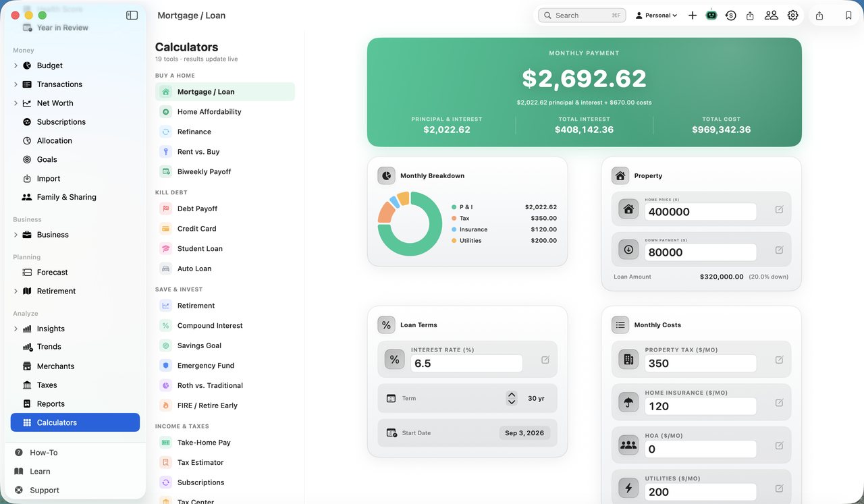Go to Goals in the sidebar

pyautogui.click(x=75, y=159)
